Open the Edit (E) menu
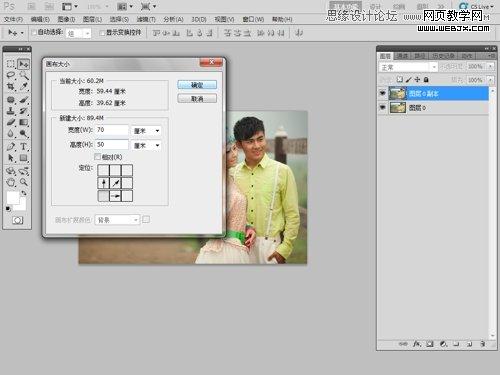This screenshot has height=375, width=500. pos(40,19)
